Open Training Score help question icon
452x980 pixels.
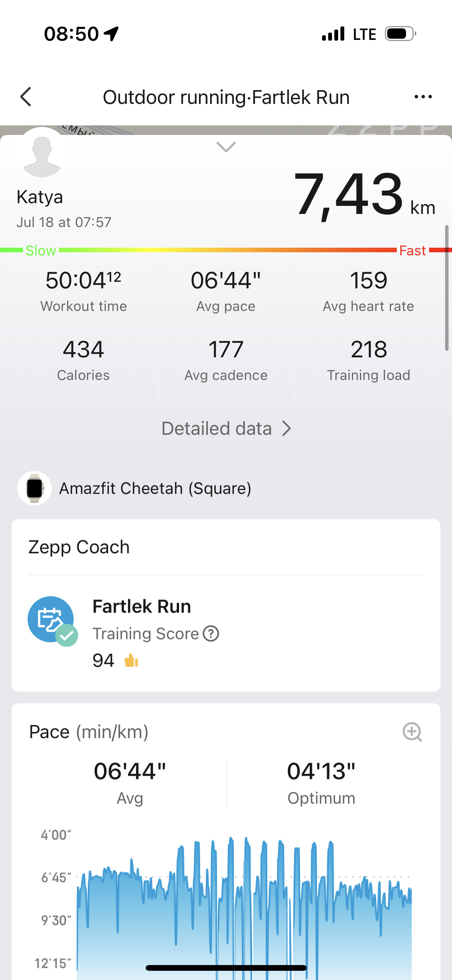(x=211, y=633)
